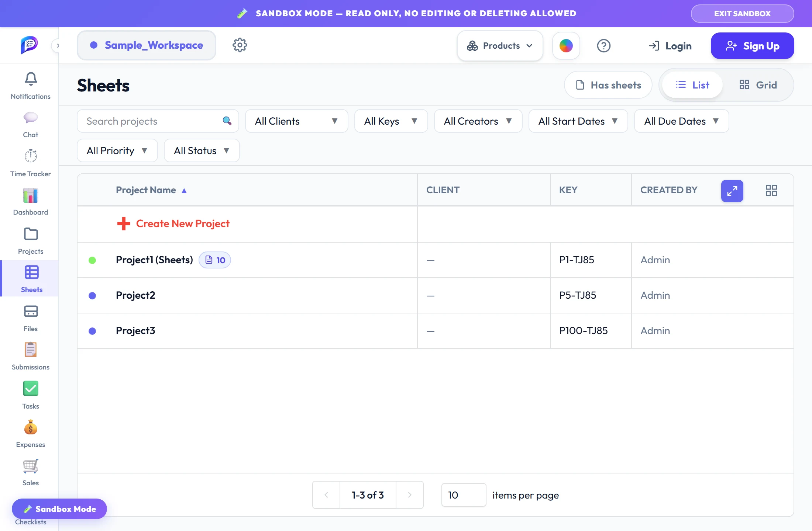Open the All Creators dropdown
812x531 pixels.
(478, 121)
